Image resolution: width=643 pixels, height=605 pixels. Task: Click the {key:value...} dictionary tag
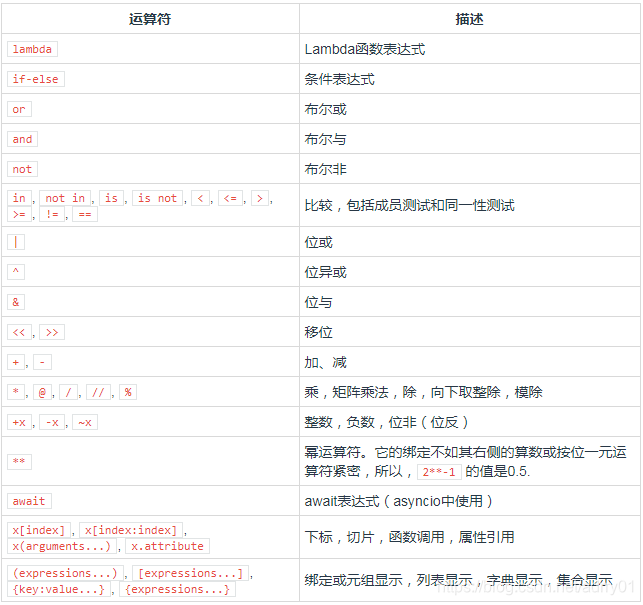59,589
